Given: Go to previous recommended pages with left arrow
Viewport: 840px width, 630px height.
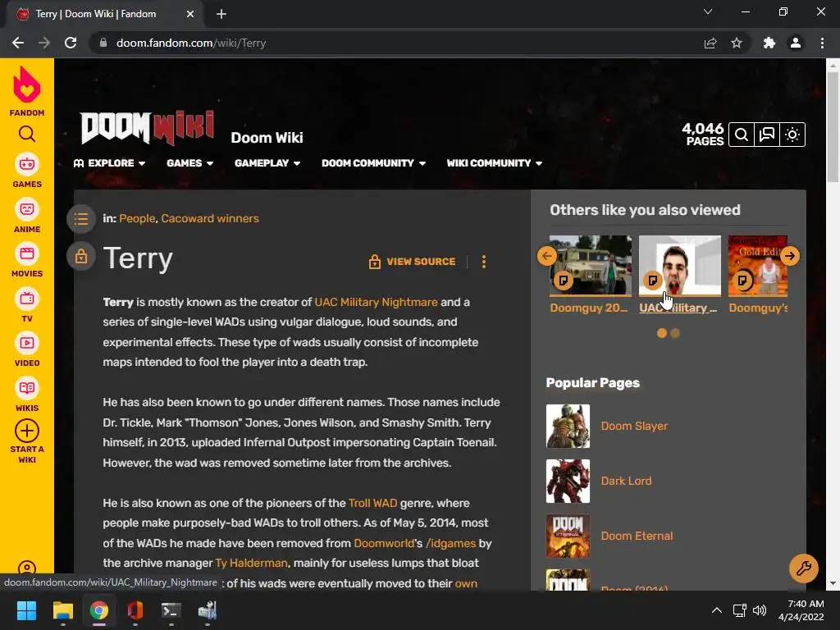Looking at the screenshot, I should click(546, 256).
